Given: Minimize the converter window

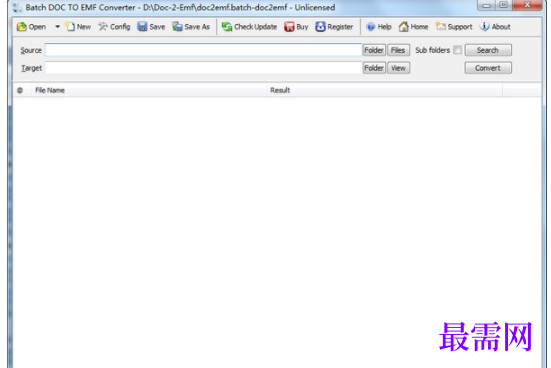Looking at the screenshot, I should coord(487,5).
